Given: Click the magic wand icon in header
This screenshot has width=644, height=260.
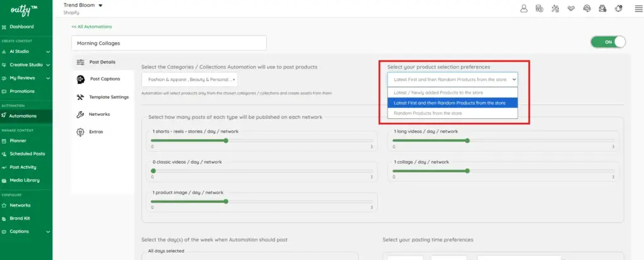Looking at the screenshot, I should [x=555, y=9].
